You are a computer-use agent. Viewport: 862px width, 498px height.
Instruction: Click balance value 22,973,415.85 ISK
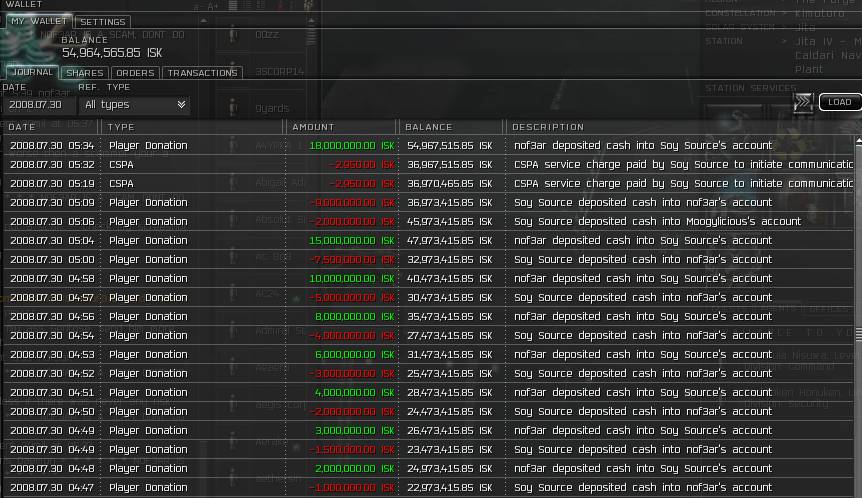point(450,488)
